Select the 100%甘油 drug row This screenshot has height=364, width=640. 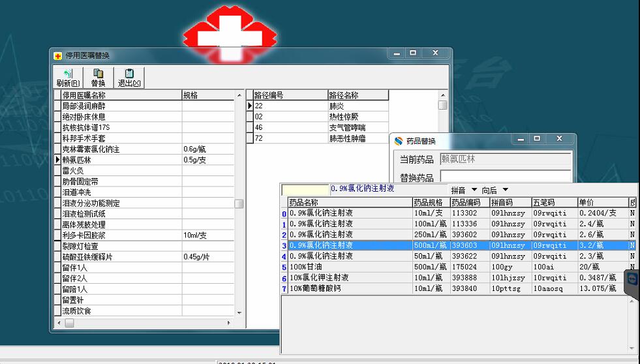click(459, 267)
